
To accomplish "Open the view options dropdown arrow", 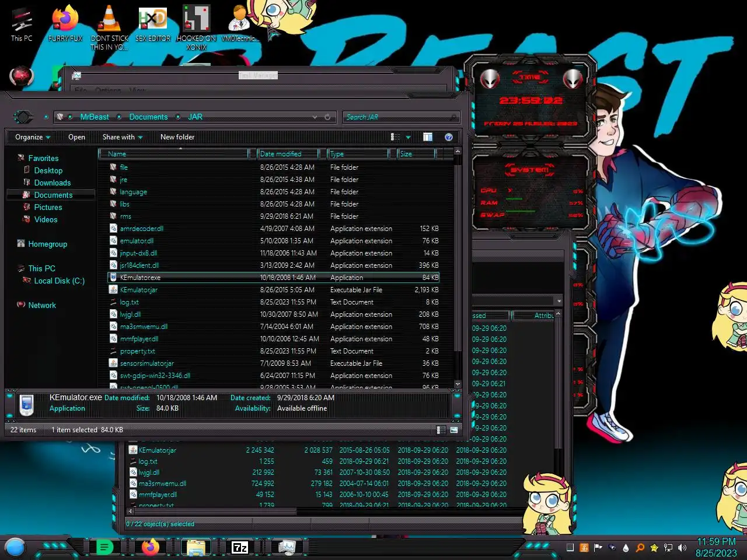I will [x=408, y=137].
